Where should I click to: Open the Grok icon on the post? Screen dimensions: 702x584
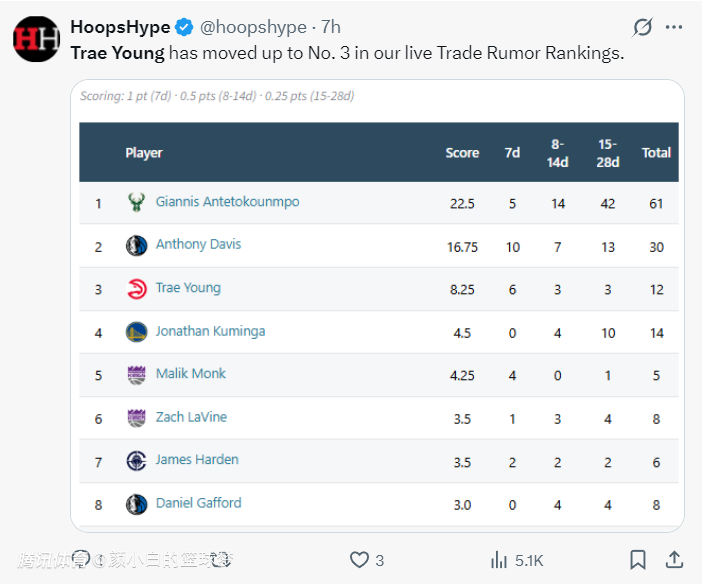point(643,27)
